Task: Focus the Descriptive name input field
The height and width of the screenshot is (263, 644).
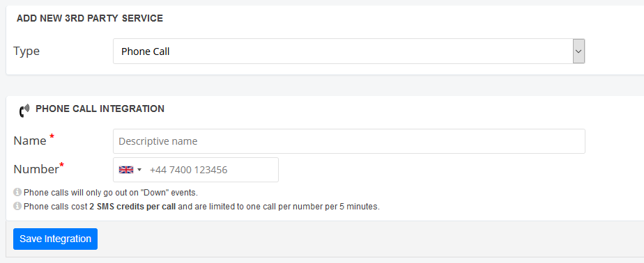Action: (x=348, y=141)
